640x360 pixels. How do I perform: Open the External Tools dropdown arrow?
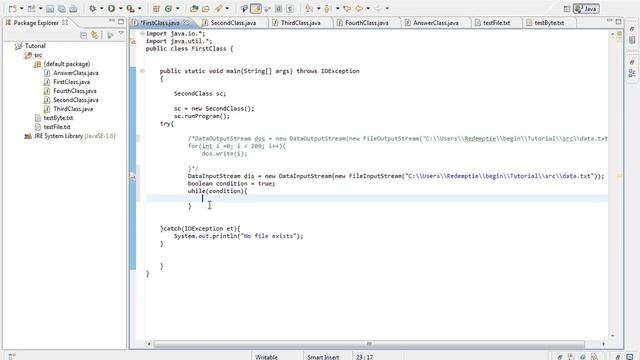(x=140, y=9)
